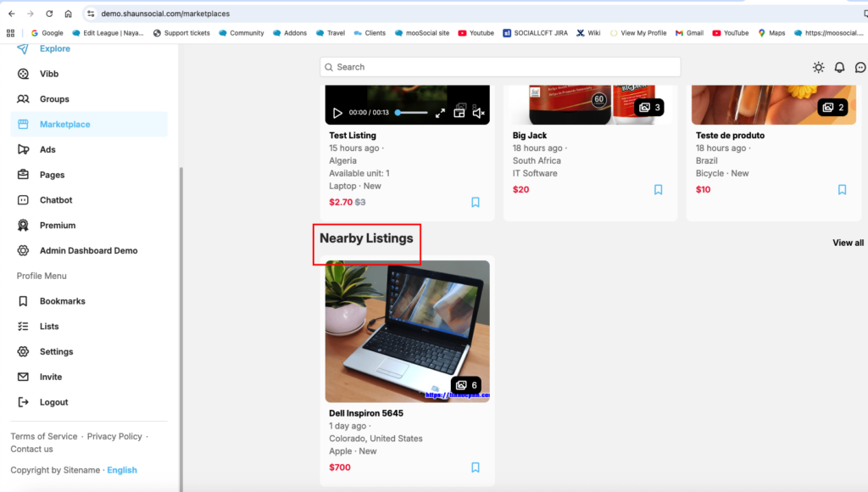
Task: Toggle light/dark theme sun icon
Action: [818, 68]
